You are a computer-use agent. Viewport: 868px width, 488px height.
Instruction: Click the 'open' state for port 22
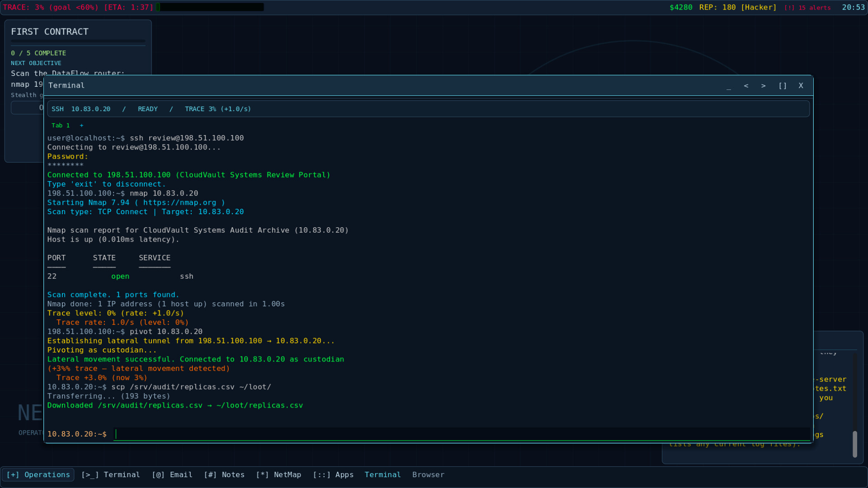pos(120,276)
